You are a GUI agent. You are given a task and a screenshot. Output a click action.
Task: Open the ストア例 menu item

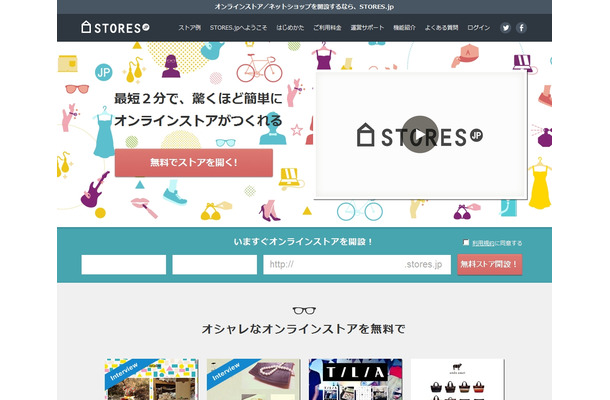point(189,28)
